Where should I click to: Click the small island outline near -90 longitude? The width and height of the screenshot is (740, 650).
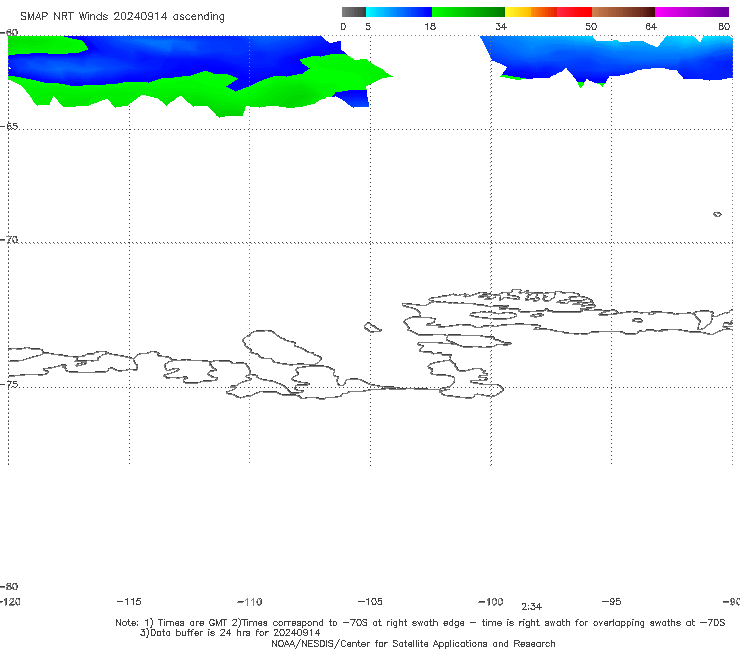tap(717, 214)
